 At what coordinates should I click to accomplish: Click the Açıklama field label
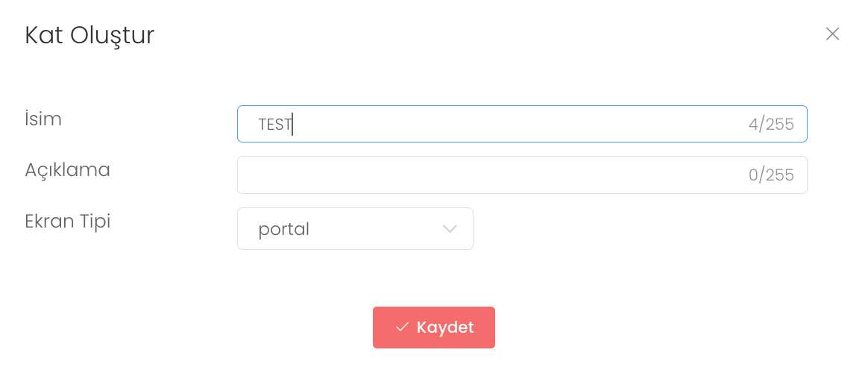pyautogui.click(x=67, y=170)
